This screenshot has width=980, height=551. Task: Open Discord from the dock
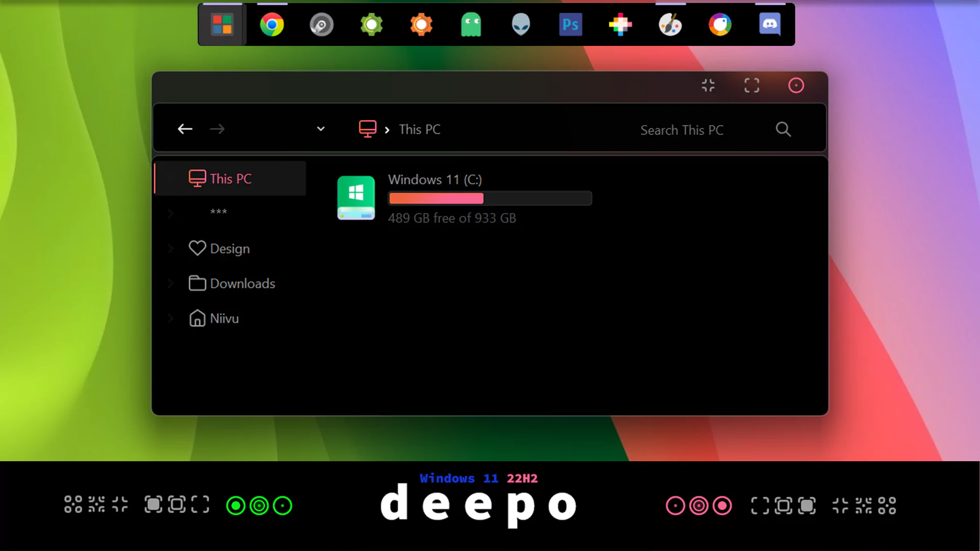coord(770,24)
